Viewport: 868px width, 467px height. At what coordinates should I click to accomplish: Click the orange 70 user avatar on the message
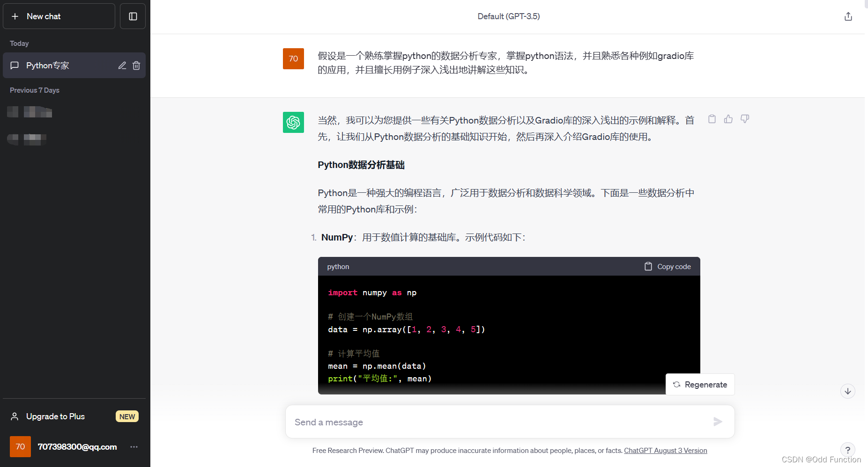[293, 58]
